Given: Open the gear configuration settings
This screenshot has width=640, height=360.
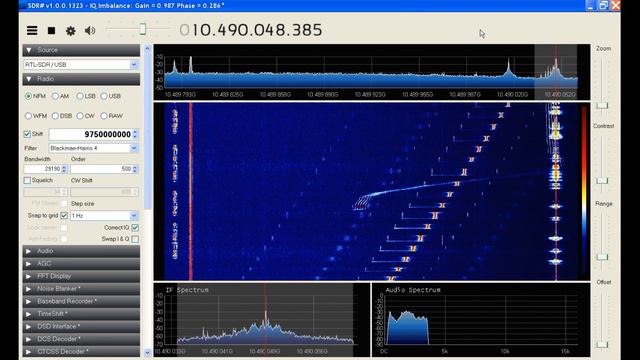Looking at the screenshot, I should point(71,31).
